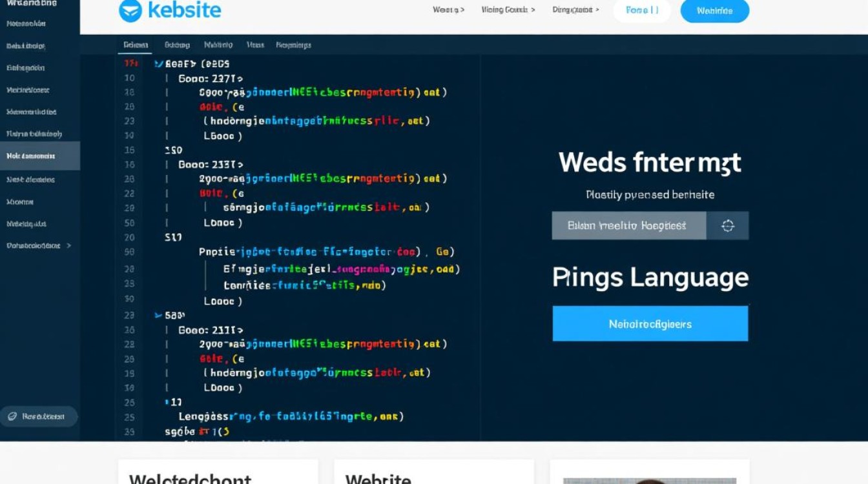Open the second top navigation dropdown with arrow
Viewport: 868px width, 484px height.
pyautogui.click(x=508, y=10)
